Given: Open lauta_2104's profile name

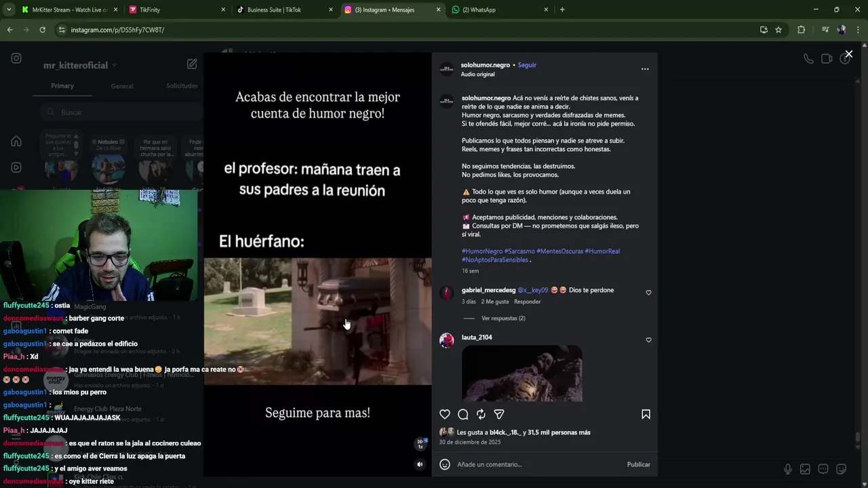Looking at the screenshot, I should [477, 338].
